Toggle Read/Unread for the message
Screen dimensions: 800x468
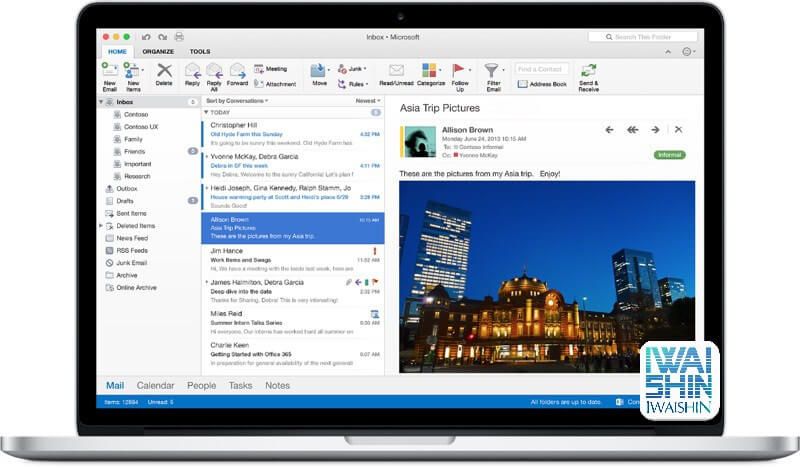[x=396, y=75]
